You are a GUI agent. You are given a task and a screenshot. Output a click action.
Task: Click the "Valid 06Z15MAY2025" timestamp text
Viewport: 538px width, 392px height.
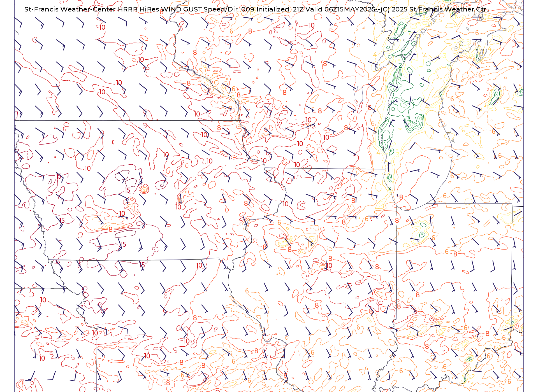point(340,9)
